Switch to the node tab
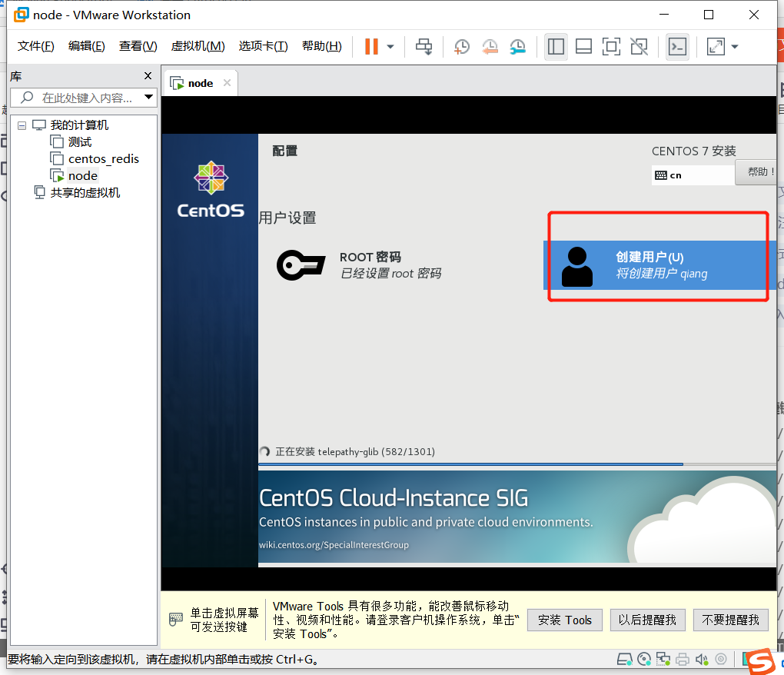This screenshot has width=784, height=675. point(201,84)
